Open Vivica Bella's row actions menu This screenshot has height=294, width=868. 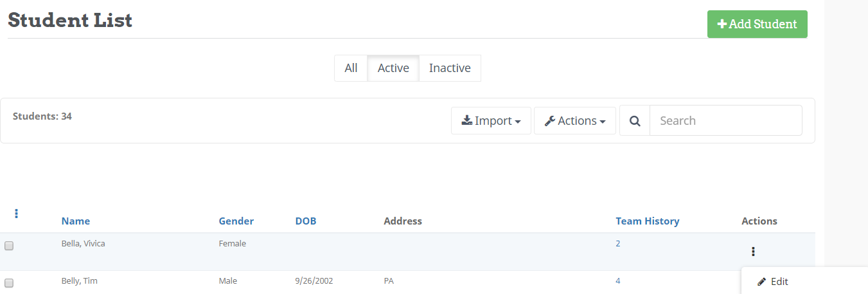point(753,252)
